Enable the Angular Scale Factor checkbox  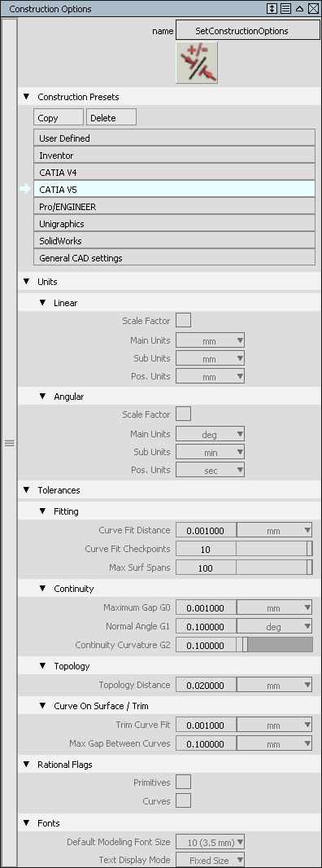tap(183, 414)
